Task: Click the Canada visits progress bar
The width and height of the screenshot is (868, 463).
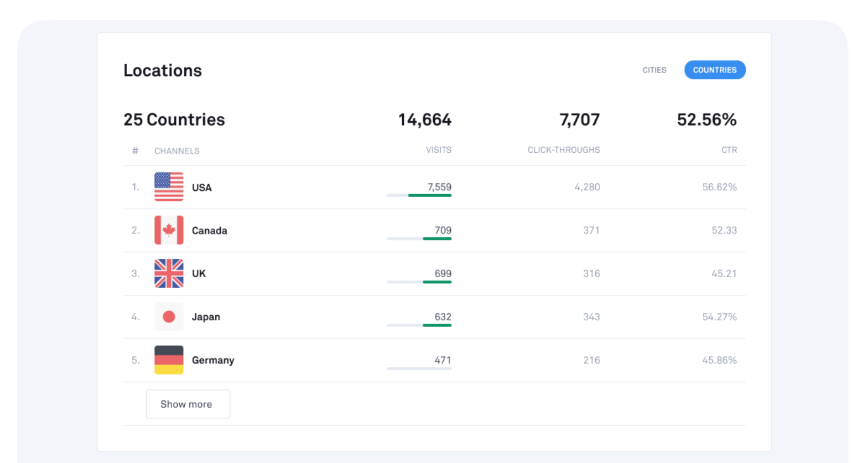Action: pos(419,238)
